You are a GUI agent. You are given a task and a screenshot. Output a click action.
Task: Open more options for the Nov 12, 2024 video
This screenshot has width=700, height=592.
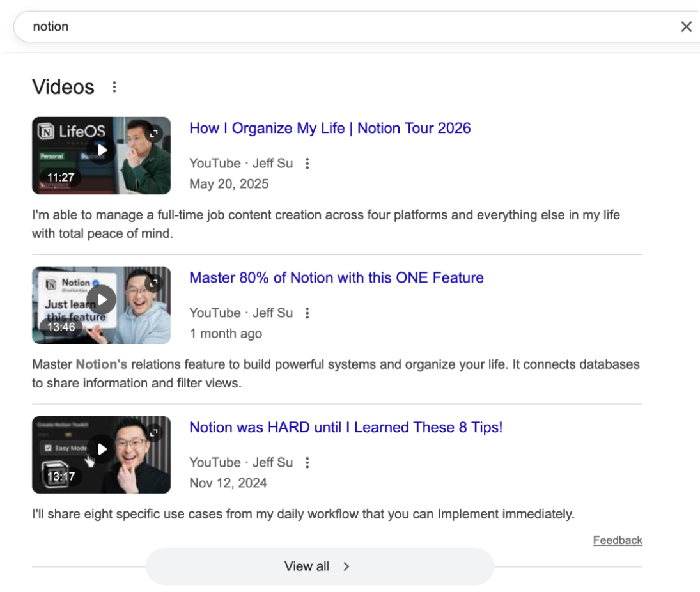[307, 463]
